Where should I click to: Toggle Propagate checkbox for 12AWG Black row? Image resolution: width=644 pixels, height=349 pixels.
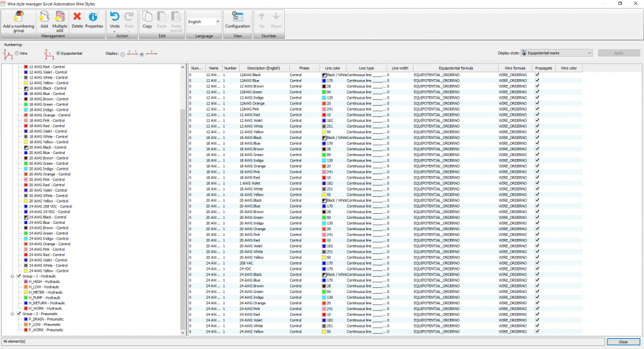(x=537, y=75)
